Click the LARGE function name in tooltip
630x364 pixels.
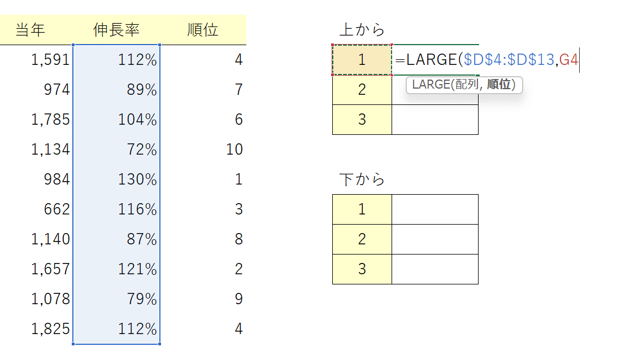(x=430, y=85)
